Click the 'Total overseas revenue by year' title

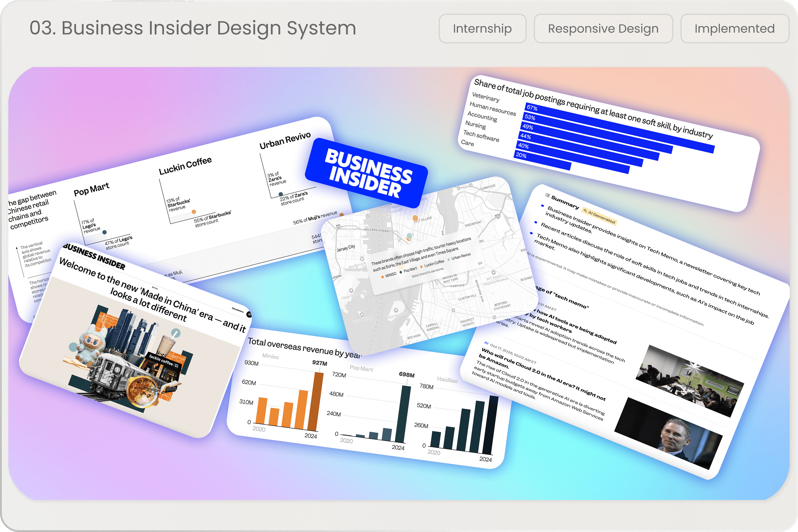304,348
